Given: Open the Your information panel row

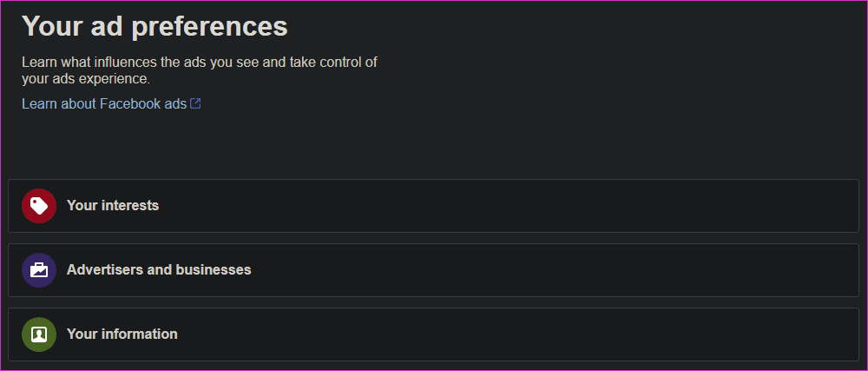Looking at the screenshot, I should pos(433,335).
